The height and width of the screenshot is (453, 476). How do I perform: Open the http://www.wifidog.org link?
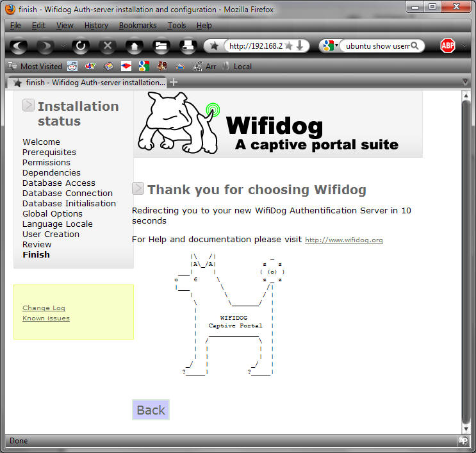point(343,240)
